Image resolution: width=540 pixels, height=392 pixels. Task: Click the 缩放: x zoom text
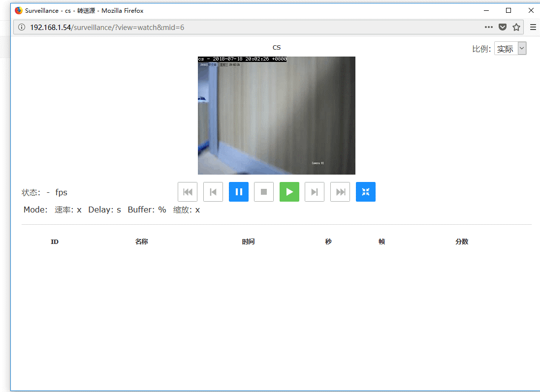pyautogui.click(x=186, y=210)
